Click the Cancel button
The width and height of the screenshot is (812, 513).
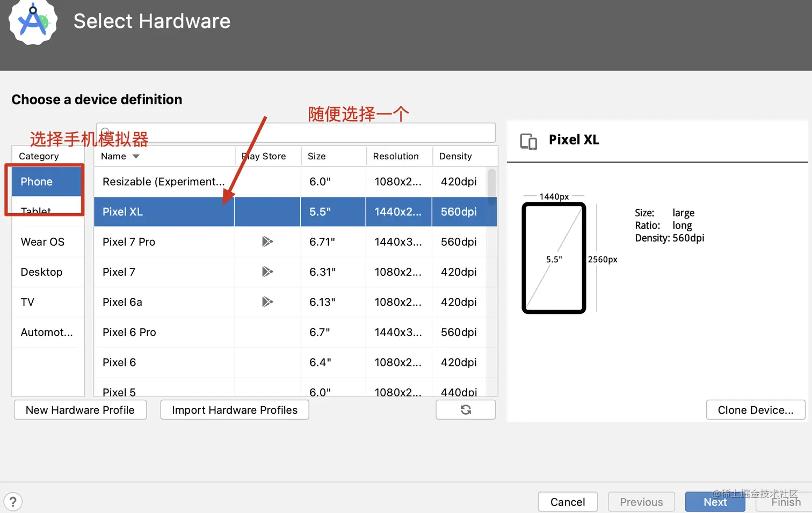568,502
